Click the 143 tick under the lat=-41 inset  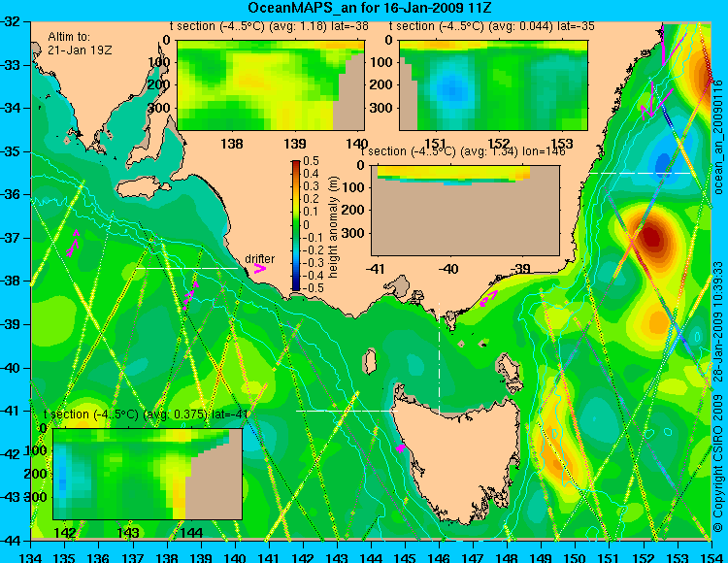pyautogui.click(x=128, y=532)
